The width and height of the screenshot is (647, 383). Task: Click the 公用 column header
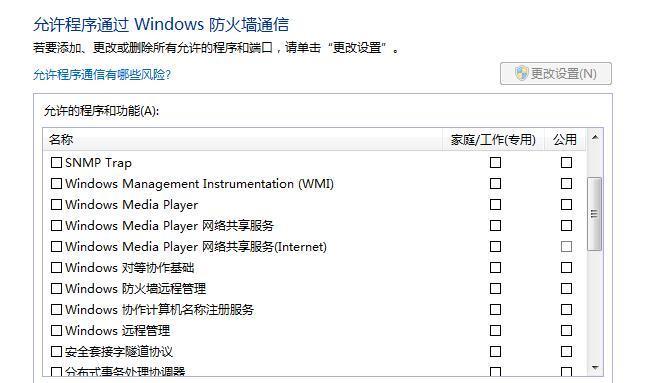click(565, 139)
